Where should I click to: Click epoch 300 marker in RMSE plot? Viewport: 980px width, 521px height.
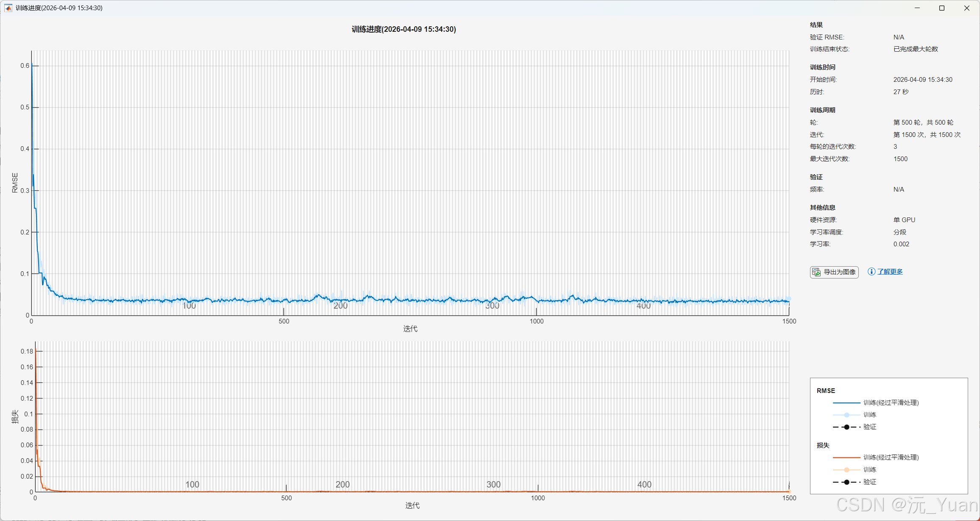click(492, 306)
